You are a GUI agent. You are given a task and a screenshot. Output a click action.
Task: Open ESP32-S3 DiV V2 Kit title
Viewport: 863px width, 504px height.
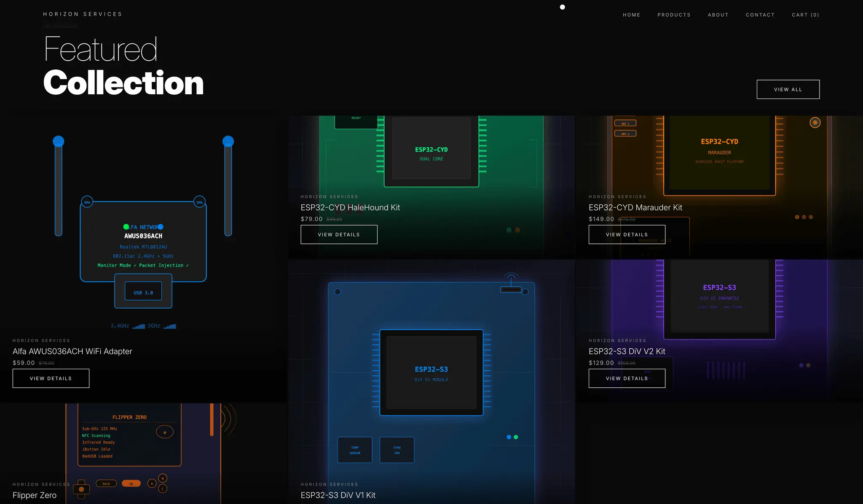627,351
